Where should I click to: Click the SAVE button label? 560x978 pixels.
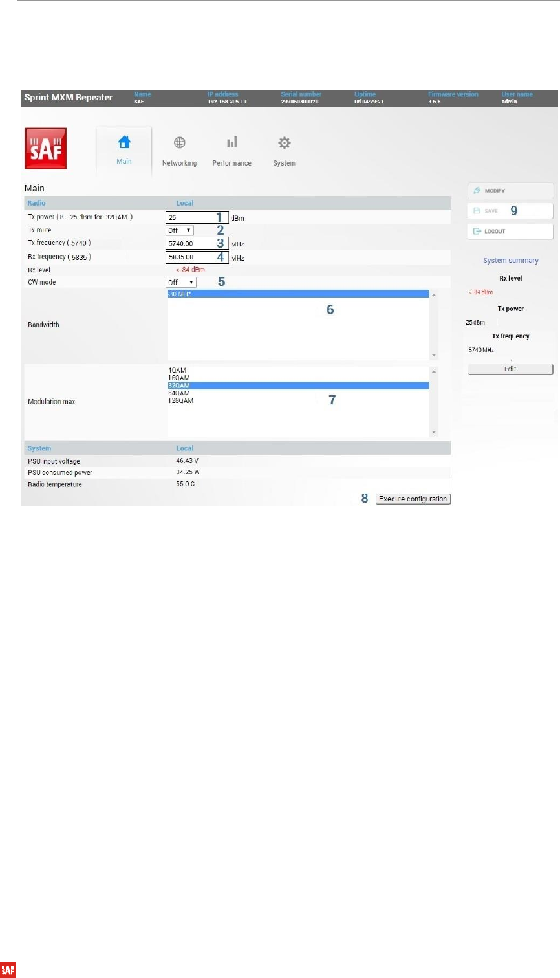click(x=491, y=211)
